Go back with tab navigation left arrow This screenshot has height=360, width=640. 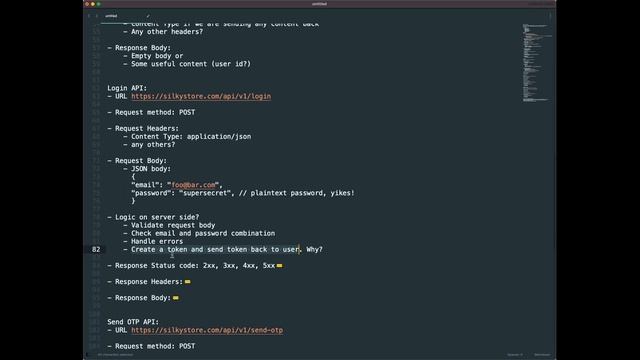tap(89, 16)
